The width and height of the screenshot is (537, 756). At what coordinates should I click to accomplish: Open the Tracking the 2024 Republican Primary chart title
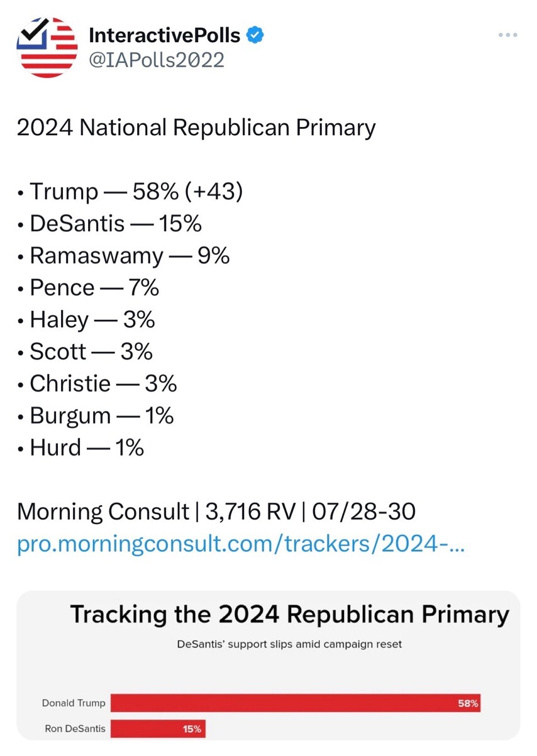coord(289,614)
